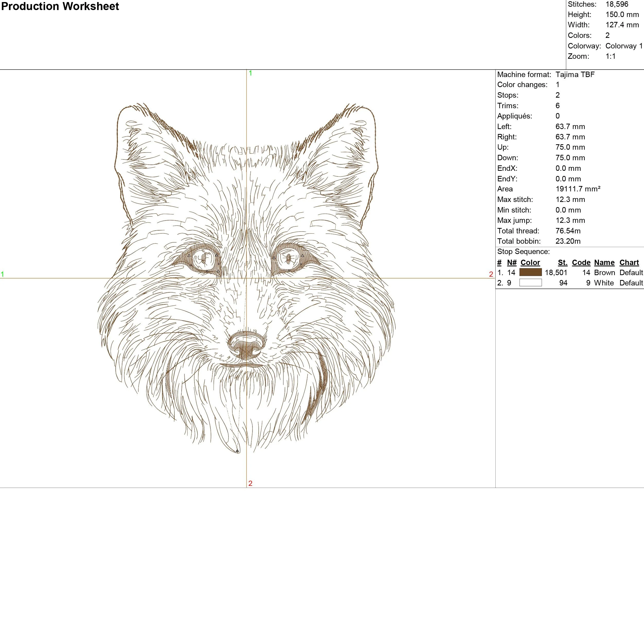Click the White thread name in row 2
Screen dimensions: 644x644
604,283
